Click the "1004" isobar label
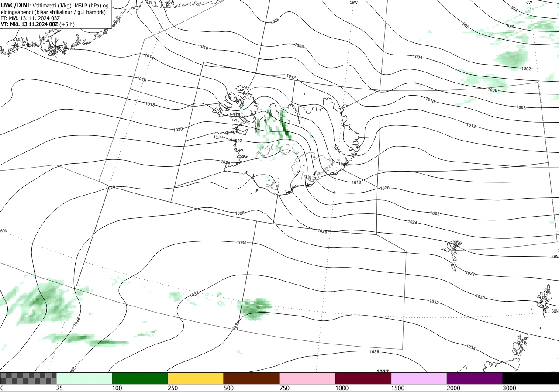Screen dimensions: 559x392 (x=418, y=57)
